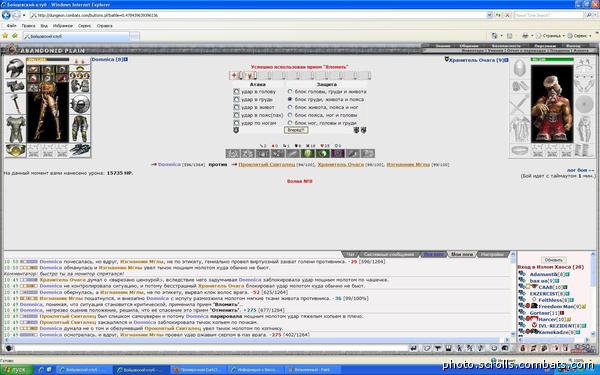600x375 pixels.
Task: Click the boots equipment slot
Action: click(x=80, y=150)
